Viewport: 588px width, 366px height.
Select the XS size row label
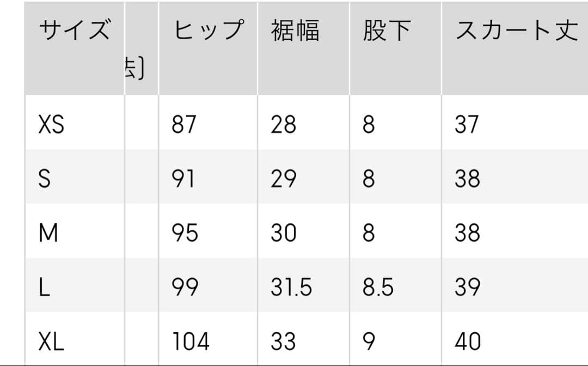coord(51,125)
